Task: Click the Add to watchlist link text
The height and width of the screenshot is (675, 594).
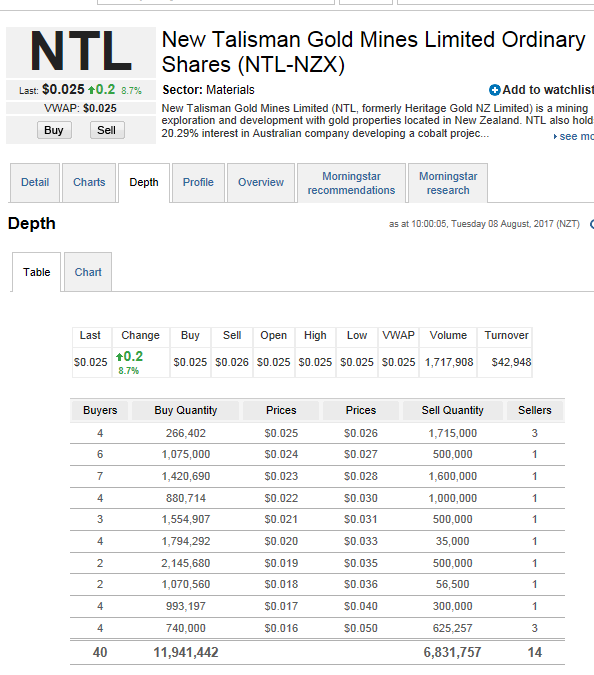Action: pos(548,90)
